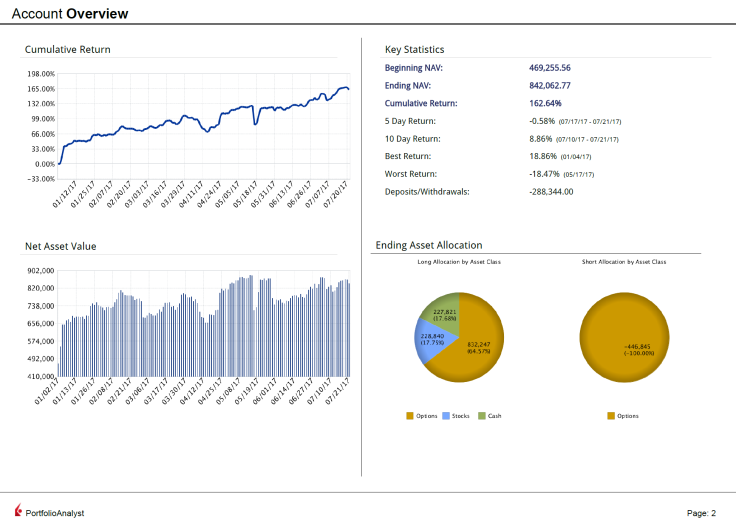Click the Ending Asset Allocation heading
This screenshot has width=736, height=532.
(x=429, y=245)
